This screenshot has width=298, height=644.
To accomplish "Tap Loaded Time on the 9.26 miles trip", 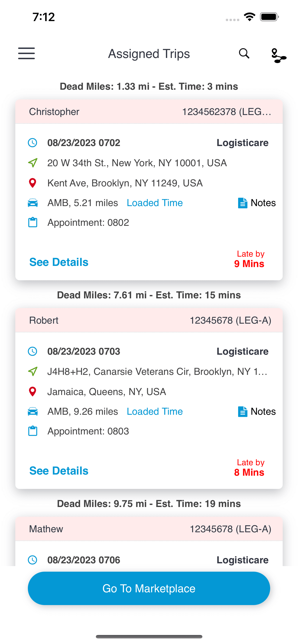I will point(155,411).
